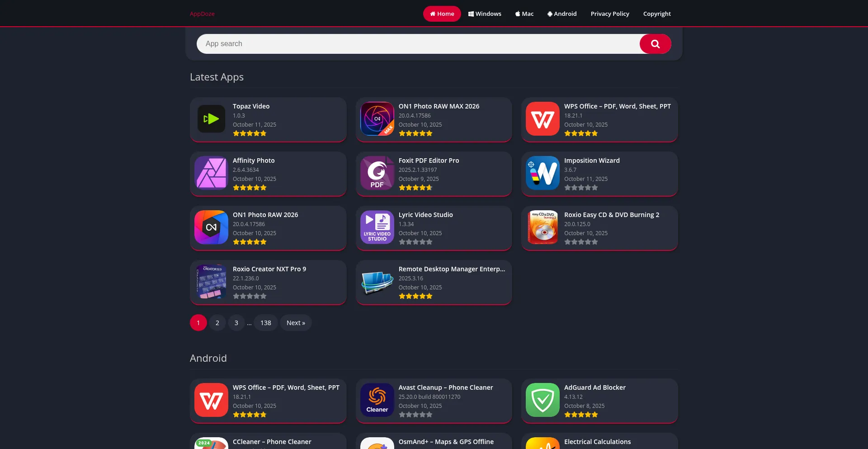Open Remote Desktop Manager Enterprise title link
The image size is (868, 449).
[x=452, y=269]
